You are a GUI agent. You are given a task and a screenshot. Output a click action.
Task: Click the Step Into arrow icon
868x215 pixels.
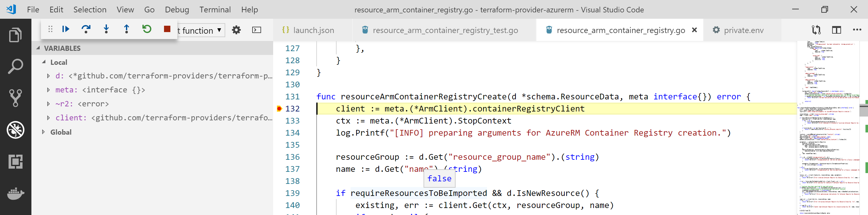[106, 29]
